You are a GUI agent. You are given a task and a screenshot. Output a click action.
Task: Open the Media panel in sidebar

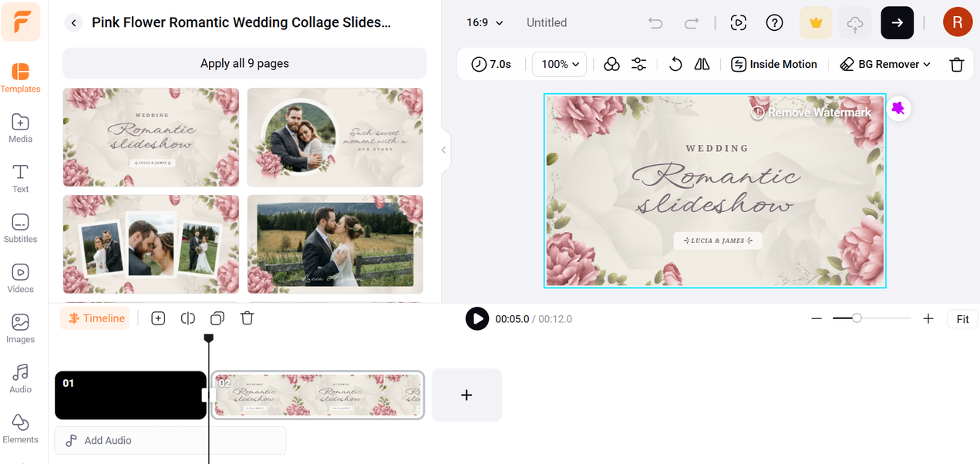tap(20, 128)
